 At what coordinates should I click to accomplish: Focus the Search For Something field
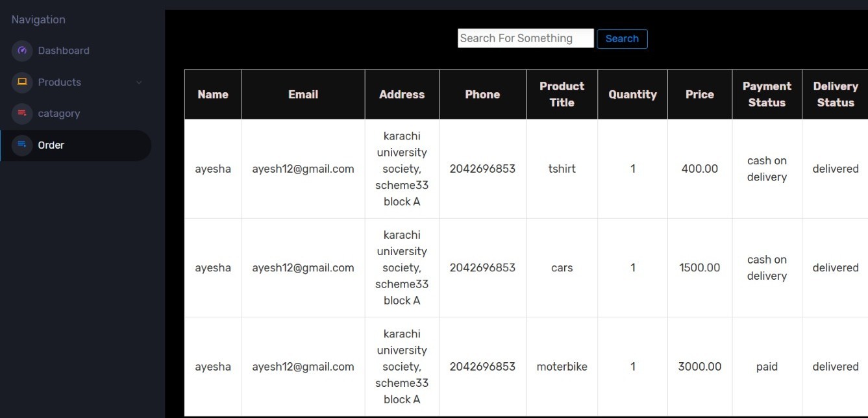coord(526,38)
